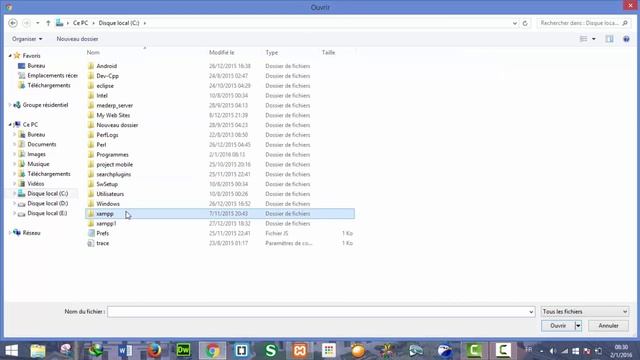Open Images under Ce PC
This screenshot has width=640, height=360.
click(x=36, y=154)
